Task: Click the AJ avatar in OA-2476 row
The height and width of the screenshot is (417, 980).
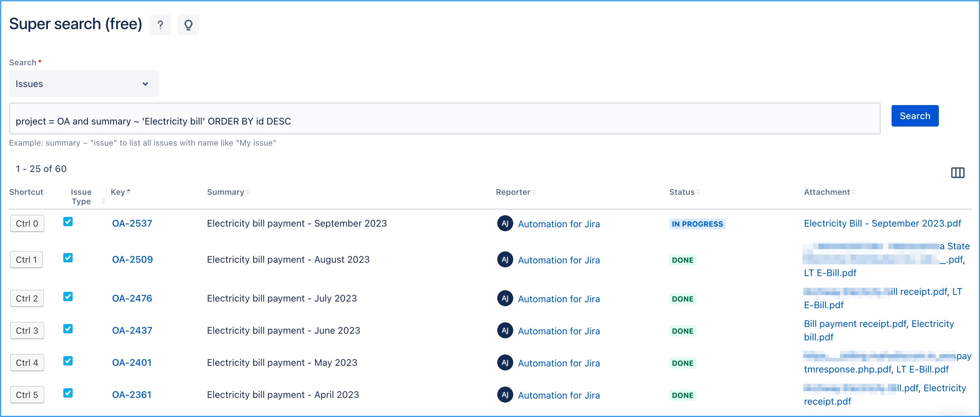Action: (505, 299)
